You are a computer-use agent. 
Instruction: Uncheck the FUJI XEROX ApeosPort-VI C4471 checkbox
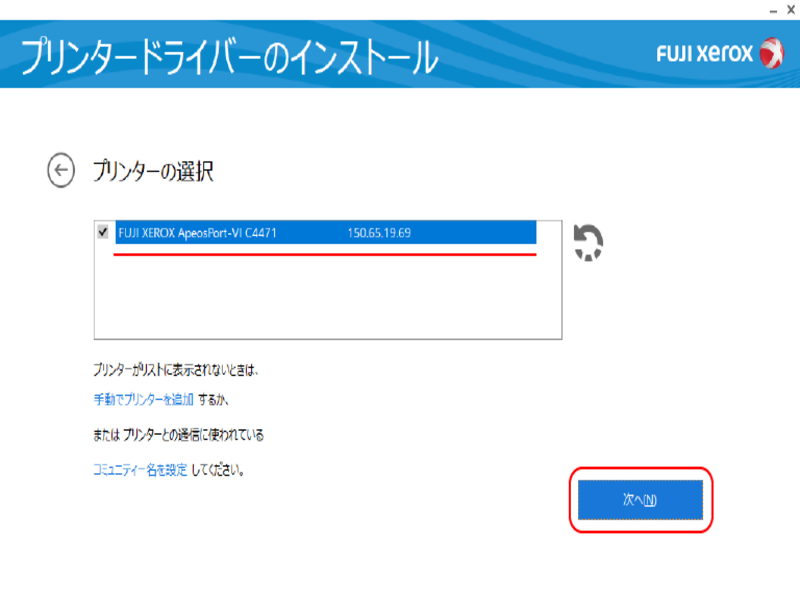tap(103, 232)
